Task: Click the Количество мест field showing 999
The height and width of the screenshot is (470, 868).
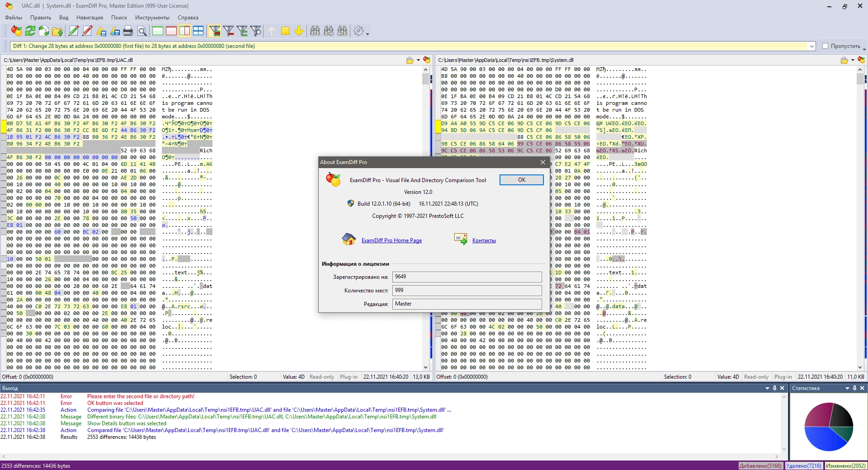Action: click(x=467, y=290)
